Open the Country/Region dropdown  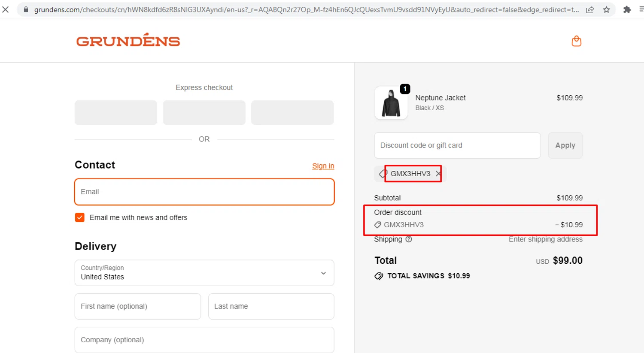204,273
